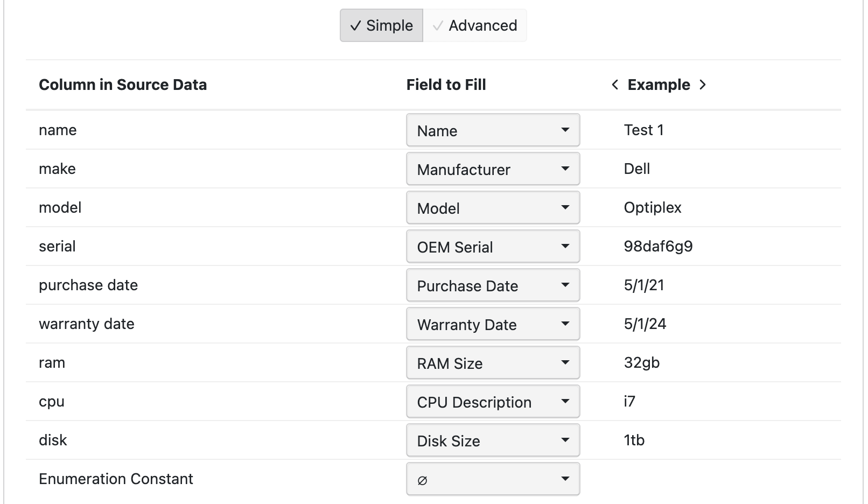Click the checkmark icon beside Advanced
868x504 pixels.
coord(437,25)
